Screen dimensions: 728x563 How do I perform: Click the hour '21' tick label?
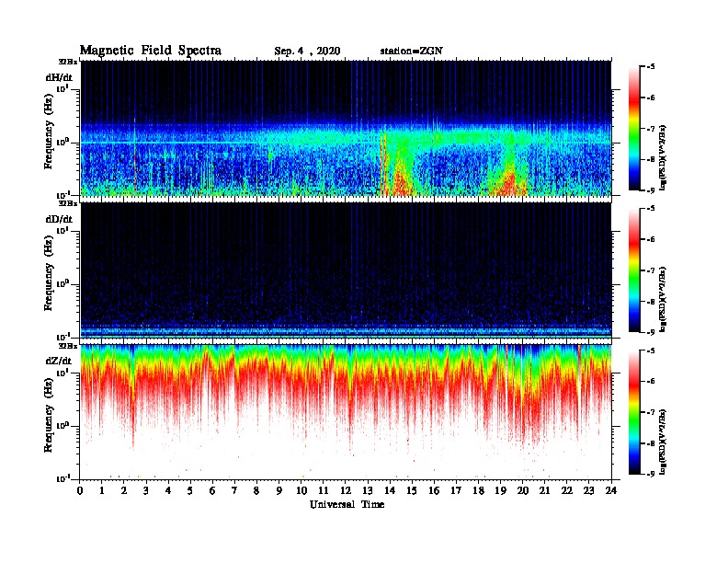544,491
